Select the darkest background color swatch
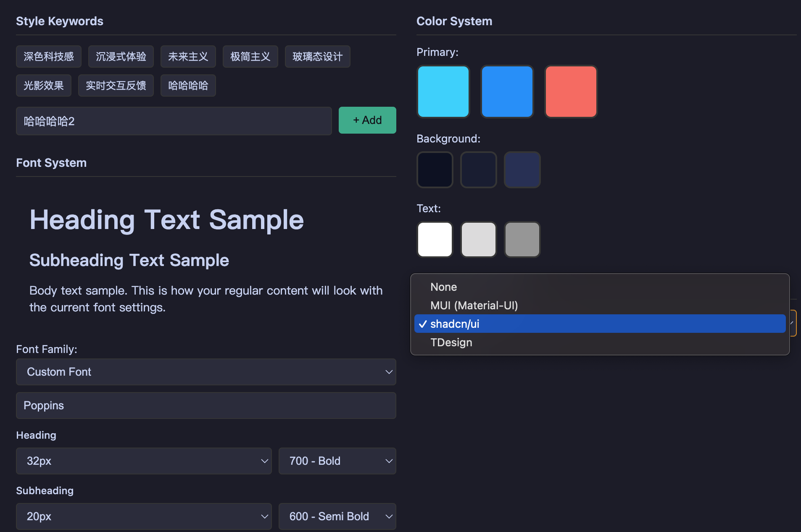Viewport: 801px width, 532px height. [435, 170]
